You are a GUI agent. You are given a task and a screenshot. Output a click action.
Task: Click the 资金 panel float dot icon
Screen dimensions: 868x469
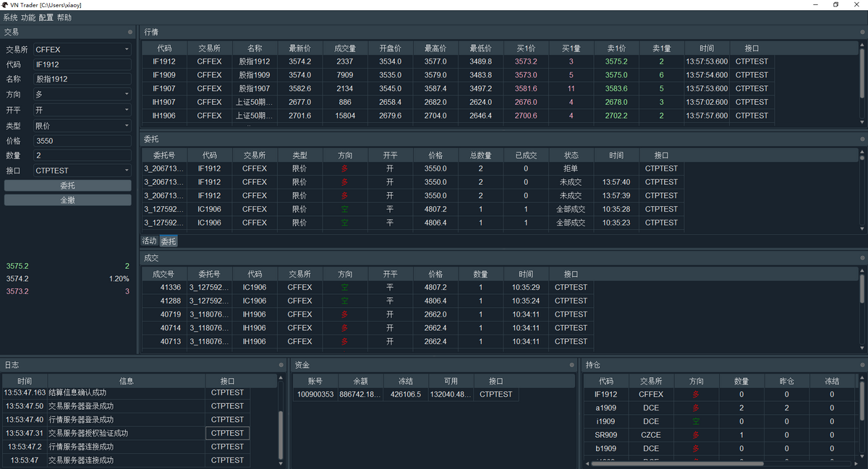point(575,365)
